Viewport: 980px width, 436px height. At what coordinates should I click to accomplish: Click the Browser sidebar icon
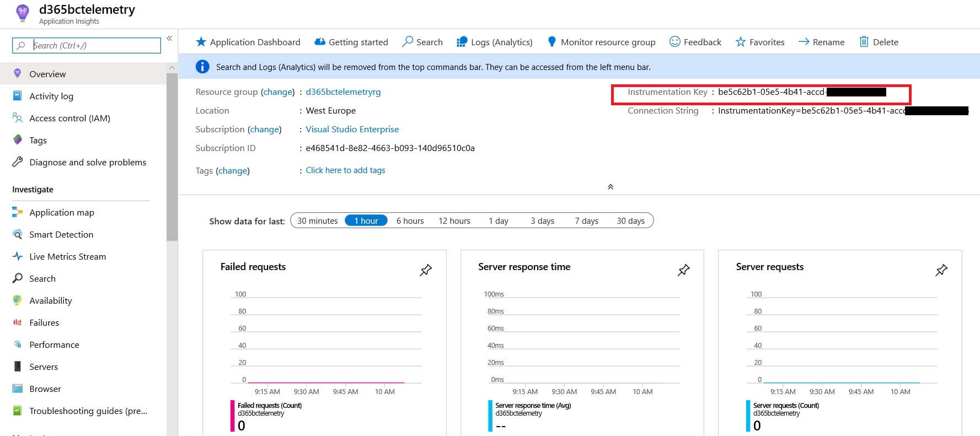tap(18, 389)
